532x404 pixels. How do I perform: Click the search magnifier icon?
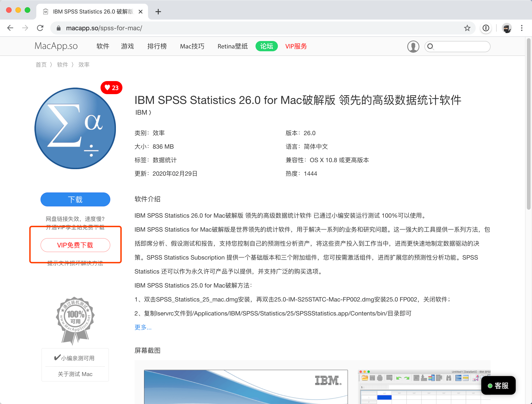pos(431,46)
